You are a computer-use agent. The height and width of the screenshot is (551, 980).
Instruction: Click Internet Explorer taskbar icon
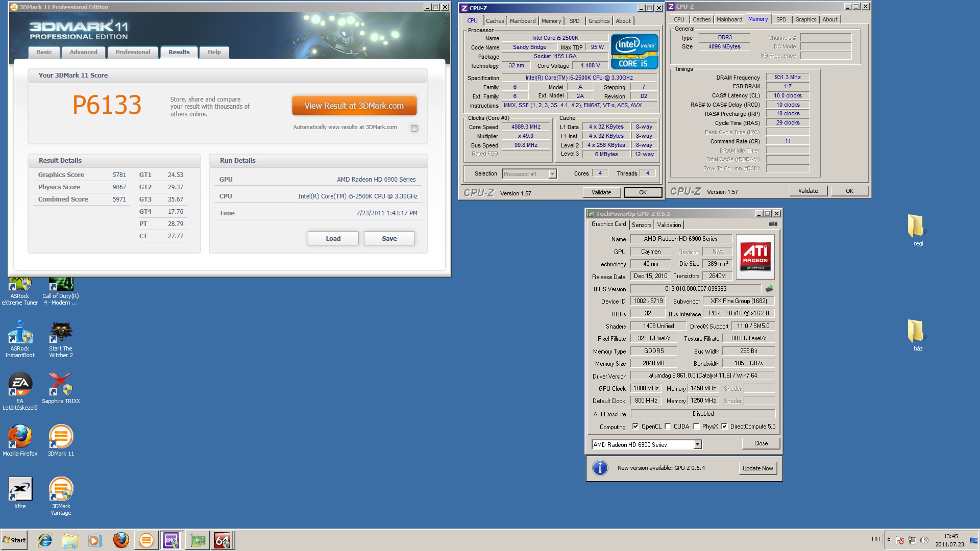click(x=45, y=540)
